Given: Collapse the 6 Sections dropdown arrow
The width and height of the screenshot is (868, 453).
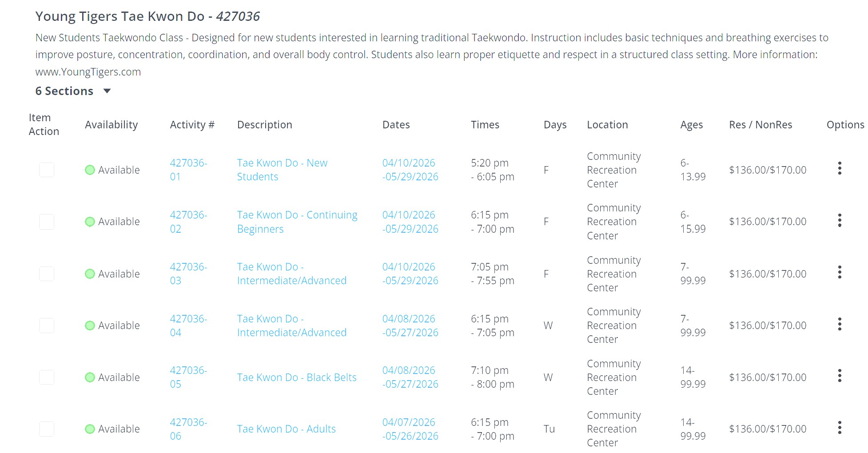Looking at the screenshot, I should 107,91.
